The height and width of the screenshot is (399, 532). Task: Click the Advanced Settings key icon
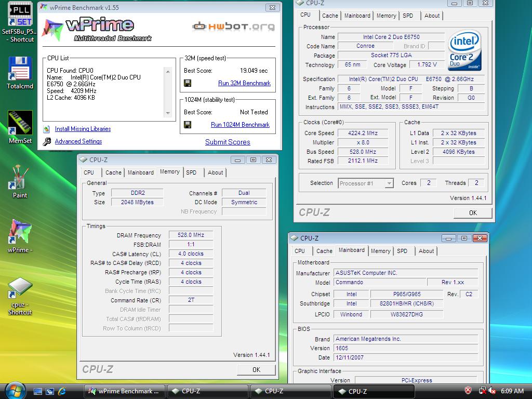[46, 141]
